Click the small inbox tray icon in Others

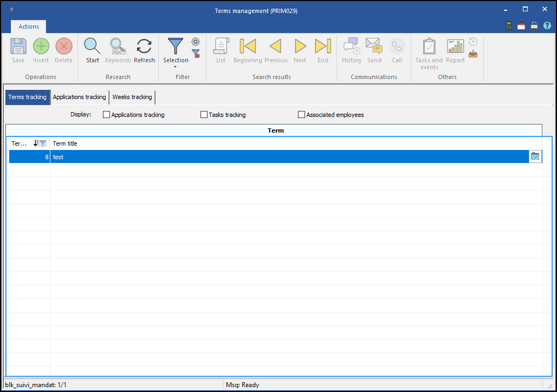[x=473, y=54]
